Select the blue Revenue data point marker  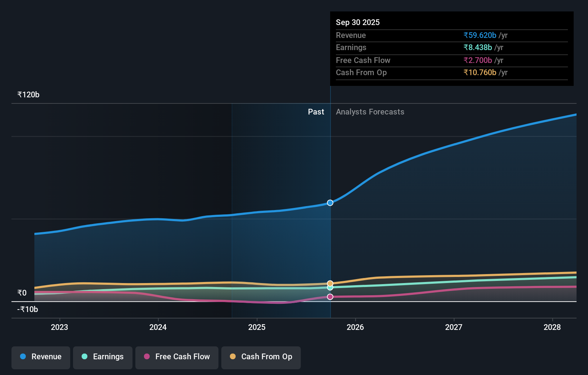(330, 203)
